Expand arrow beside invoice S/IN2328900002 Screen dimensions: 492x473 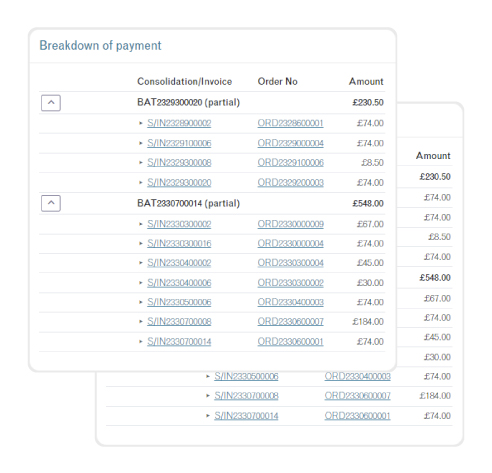(x=141, y=123)
